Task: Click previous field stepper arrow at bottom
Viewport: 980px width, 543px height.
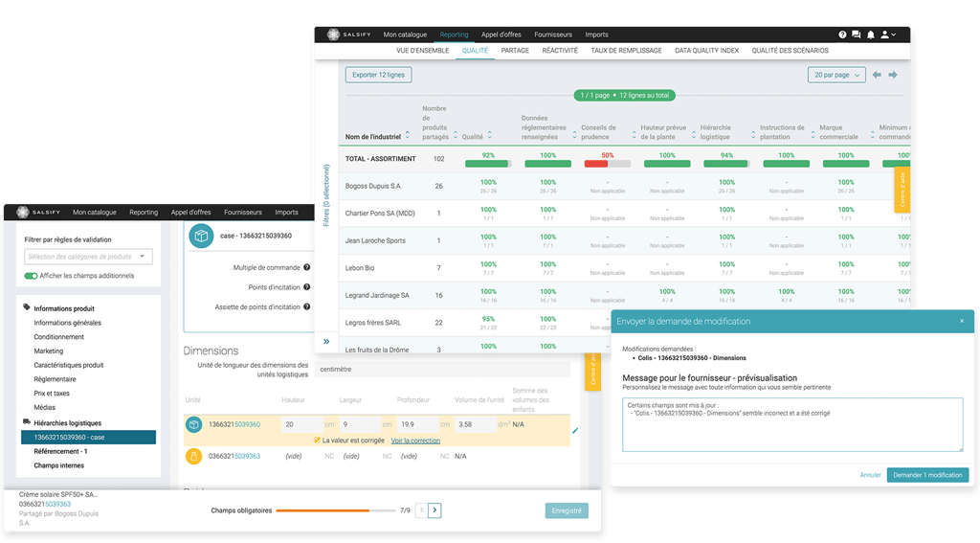Action: tap(422, 510)
